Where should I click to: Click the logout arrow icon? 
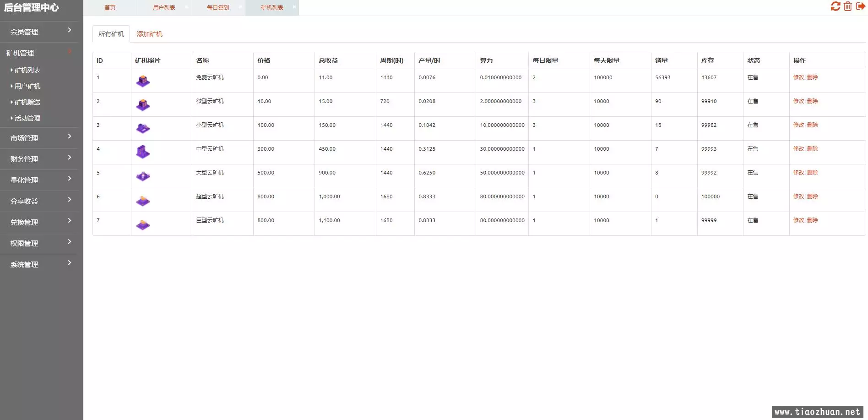(x=861, y=6)
